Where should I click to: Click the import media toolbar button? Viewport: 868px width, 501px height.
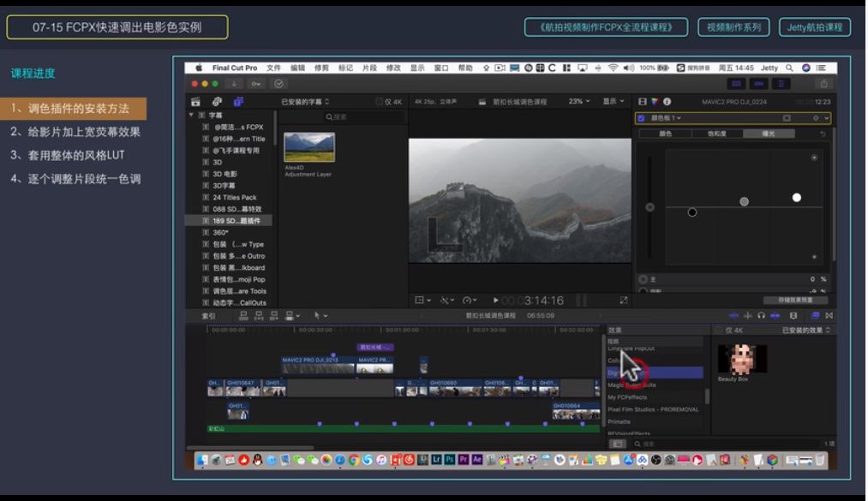234,84
